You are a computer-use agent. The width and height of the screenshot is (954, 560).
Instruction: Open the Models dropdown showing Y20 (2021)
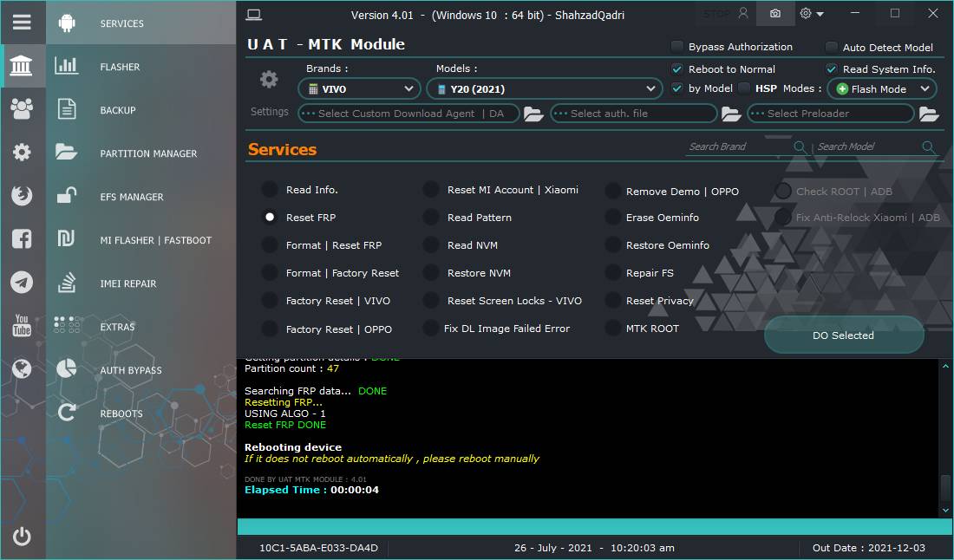pos(545,89)
